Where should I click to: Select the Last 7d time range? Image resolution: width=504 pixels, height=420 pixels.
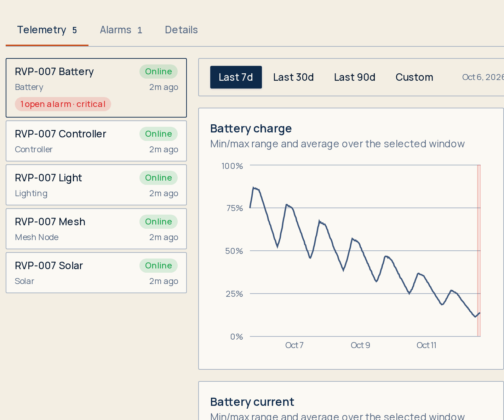click(x=236, y=77)
